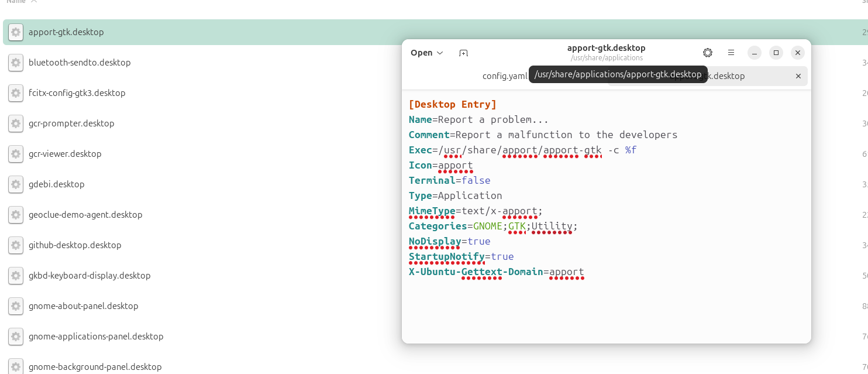Click the Exec=/usr/share/apport line
Viewport: 868px width, 374px height.
[x=523, y=150]
